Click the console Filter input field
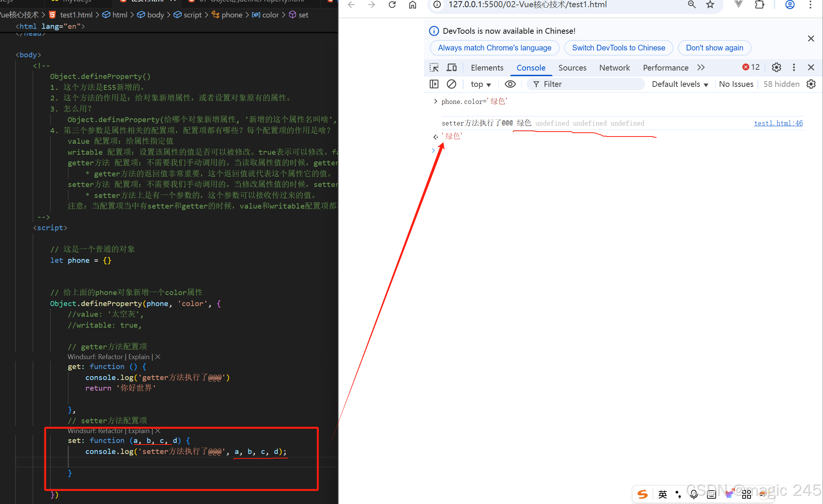Image resolution: width=823 pixels, height=504 pixels. 588,84
